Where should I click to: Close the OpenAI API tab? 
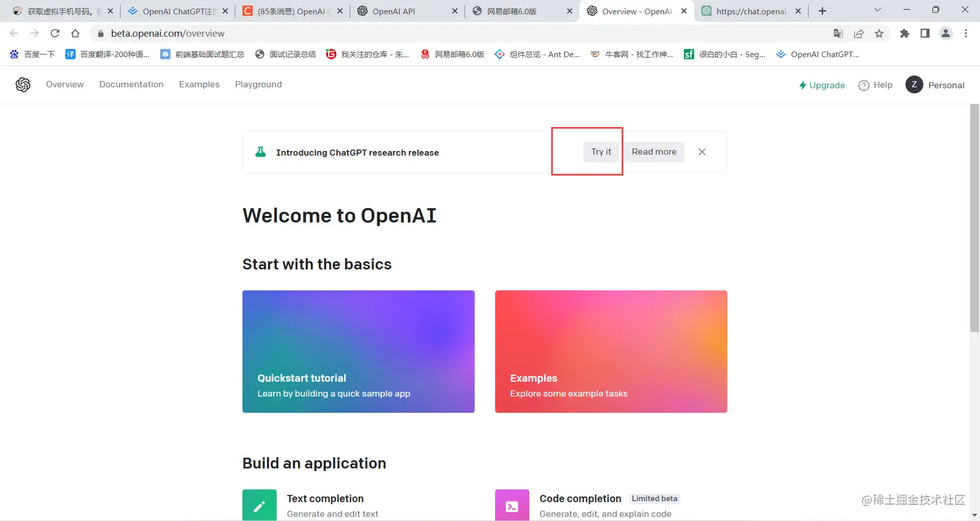455,11
